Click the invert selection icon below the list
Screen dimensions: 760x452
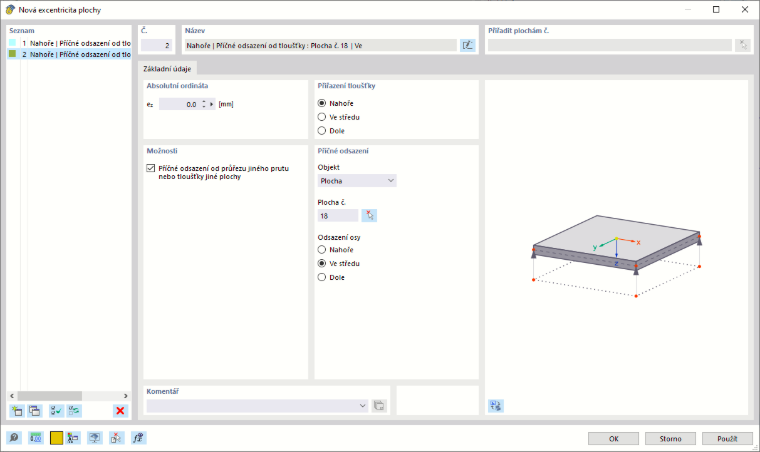click(x=74, y=411)
